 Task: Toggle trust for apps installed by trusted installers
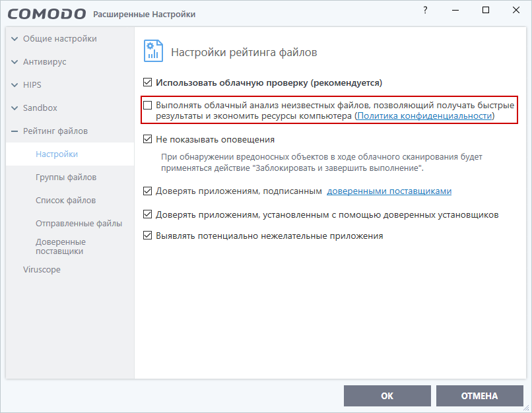tap(147, 214)
